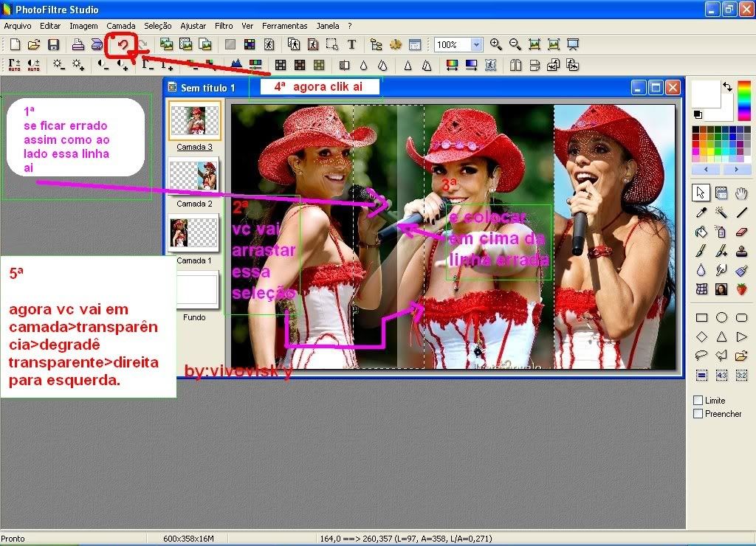Viewport: 756px width, 546px height.
Task: Select the Camada 2 layer thumbnail
Action: click(x=193, y=175)
